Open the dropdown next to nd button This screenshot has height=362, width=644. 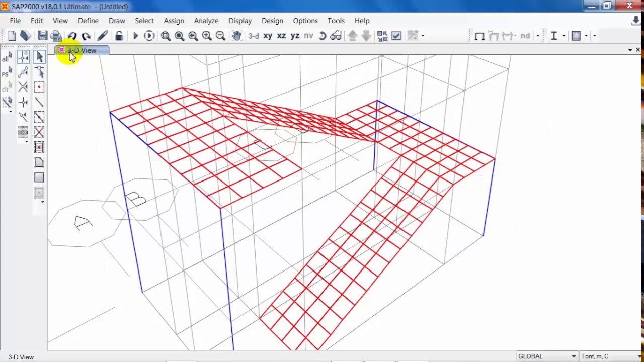coord(538,36)
